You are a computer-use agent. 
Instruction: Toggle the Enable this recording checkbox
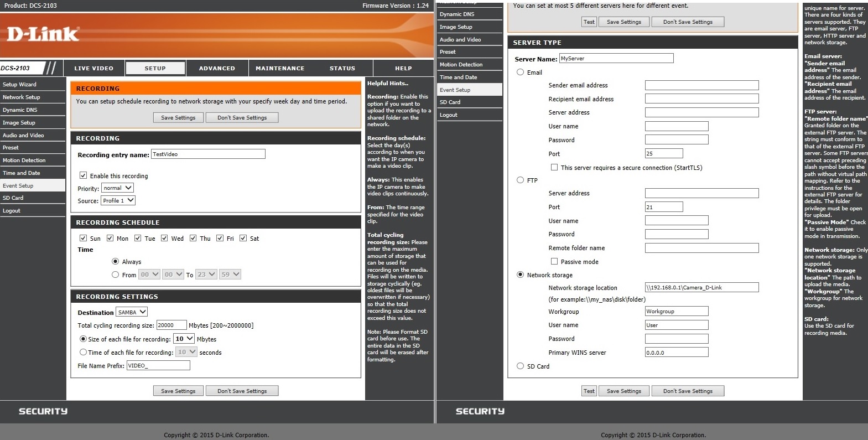point(84,175)
